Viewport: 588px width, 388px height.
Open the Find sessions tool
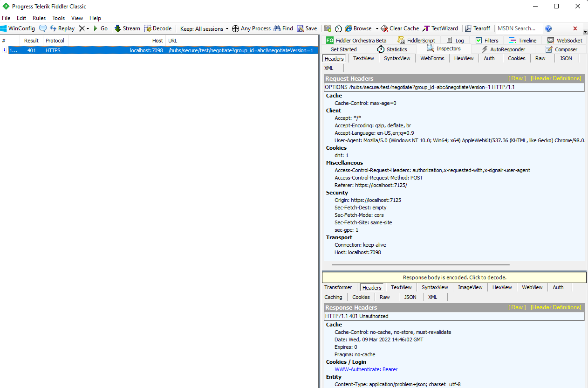[x=283, y=28]
